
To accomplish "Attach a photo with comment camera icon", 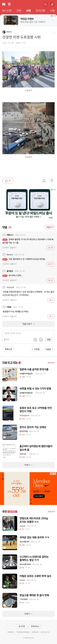I will click(35, 339).
